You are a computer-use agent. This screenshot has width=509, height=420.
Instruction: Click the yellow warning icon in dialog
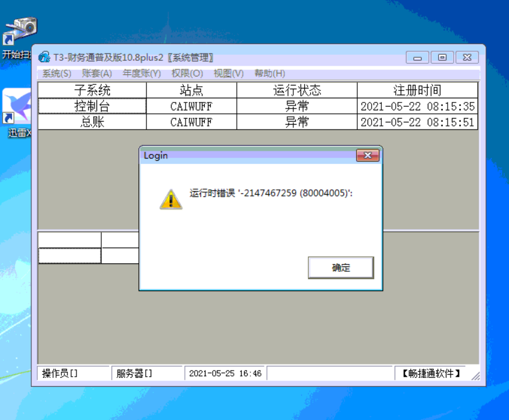point(170,199)
